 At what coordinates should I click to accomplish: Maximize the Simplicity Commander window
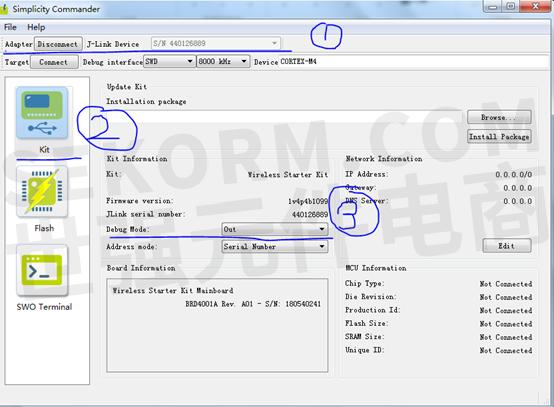[x=511, y=6]
